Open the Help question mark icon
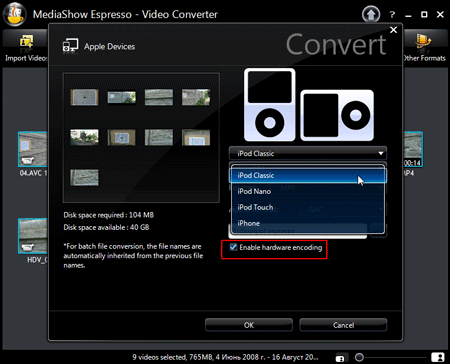The height and width of the screenshot is (364, 450). [392, 15]
